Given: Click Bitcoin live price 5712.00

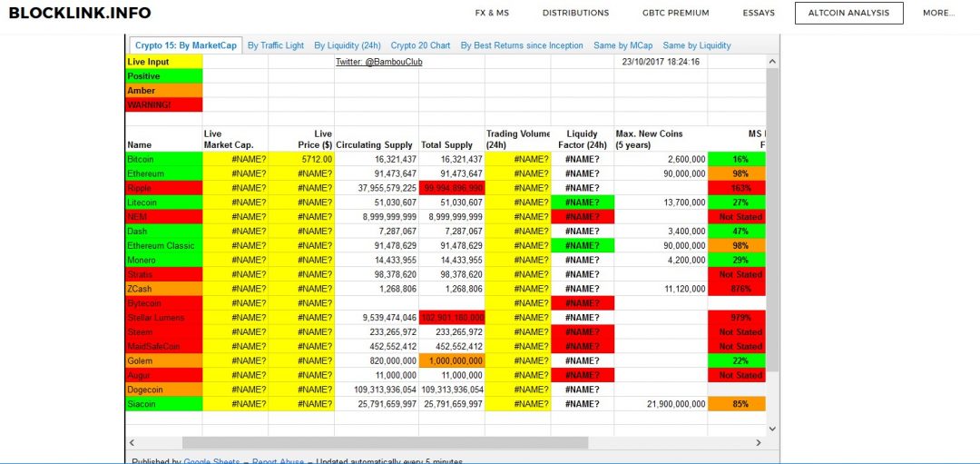Looking at the screenshot, I should (x=301, y=160).
